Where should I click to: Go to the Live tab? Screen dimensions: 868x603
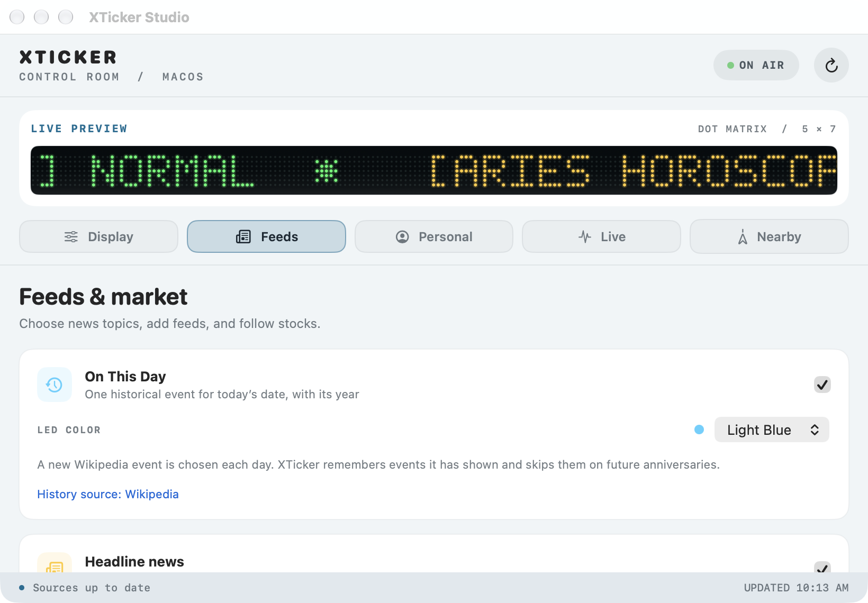pyautogui.click(x=601, y=236)
